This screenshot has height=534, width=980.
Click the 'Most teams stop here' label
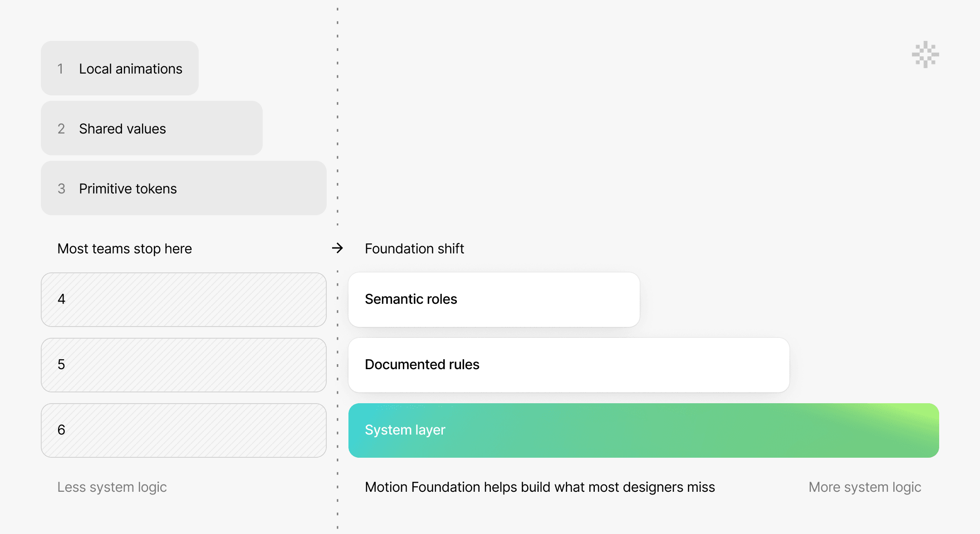pos(125,249)
